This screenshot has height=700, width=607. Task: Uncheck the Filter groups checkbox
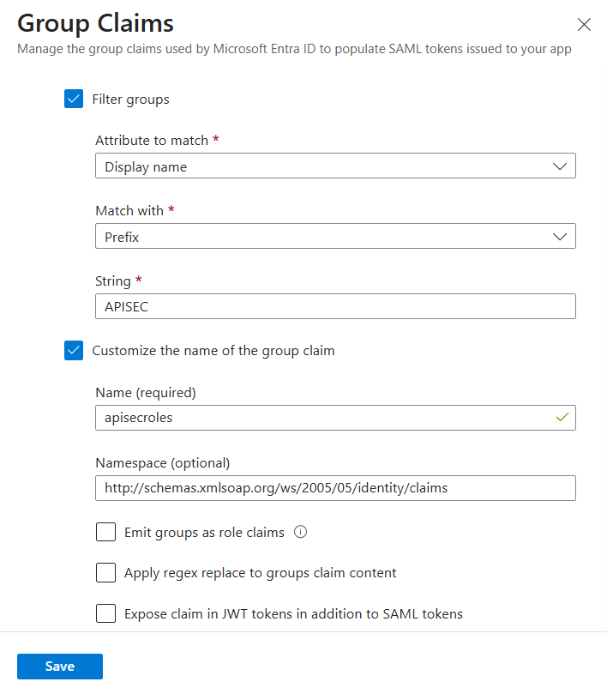coord(74,99)
